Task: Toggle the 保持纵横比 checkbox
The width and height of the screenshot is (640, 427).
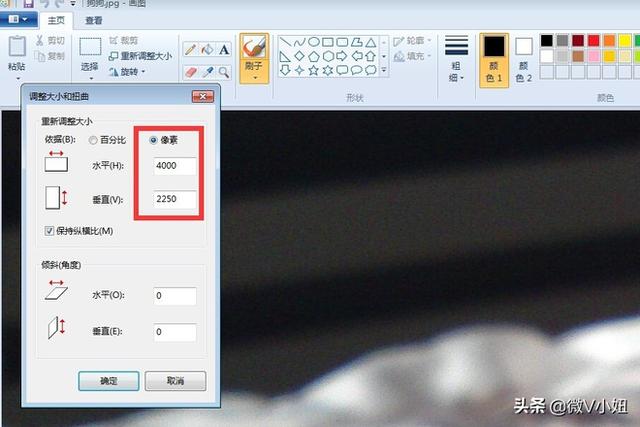Action: 50,231
